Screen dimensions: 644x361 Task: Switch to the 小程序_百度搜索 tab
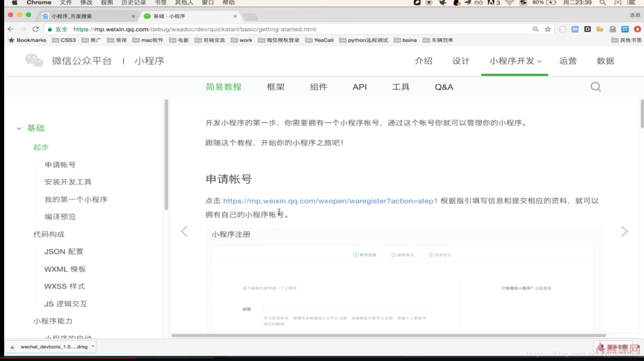(88, 16)
